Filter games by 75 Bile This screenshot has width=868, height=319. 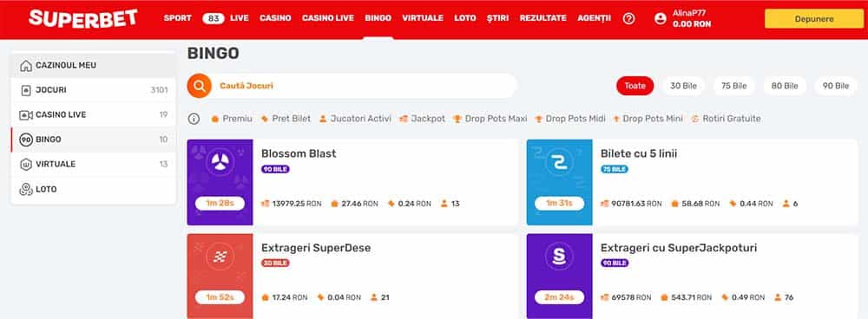[x=734, y=86]
